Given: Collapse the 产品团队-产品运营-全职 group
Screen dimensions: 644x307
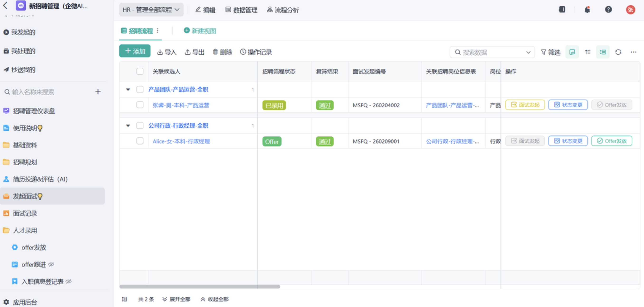Looking at the screenshot, I should [128, 89].
